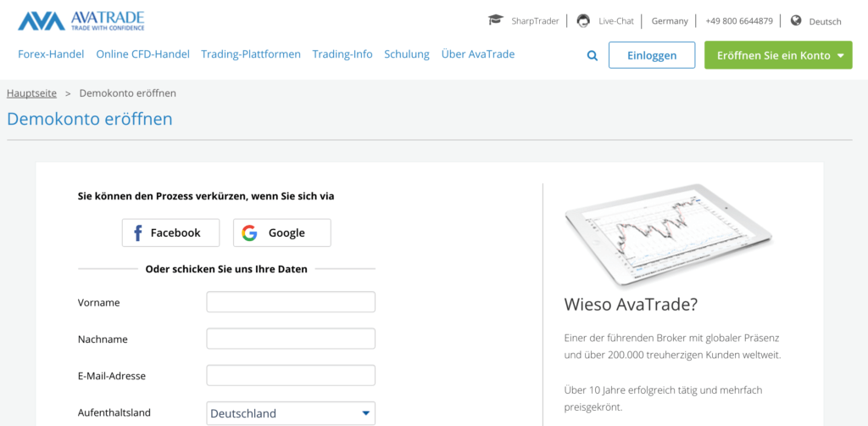Sign up via Facebook button
868x426 pixels.
(x=170, y=233)
